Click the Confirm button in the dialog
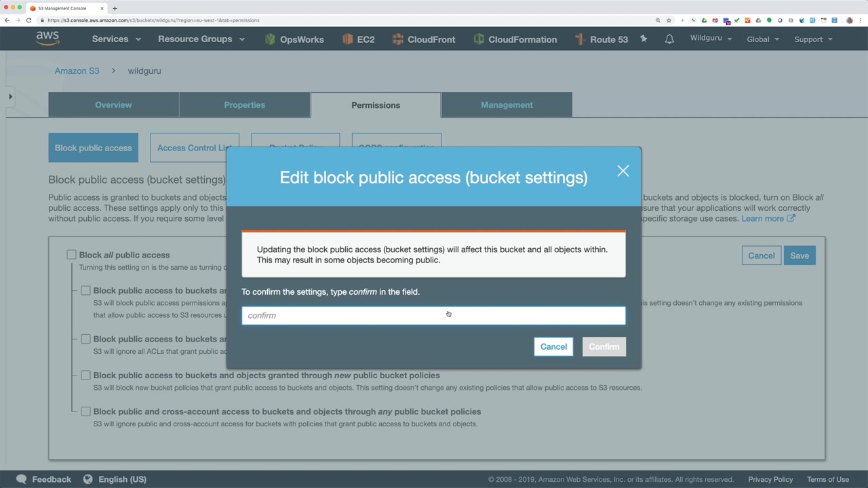The image size is (868, 488). 604,347
